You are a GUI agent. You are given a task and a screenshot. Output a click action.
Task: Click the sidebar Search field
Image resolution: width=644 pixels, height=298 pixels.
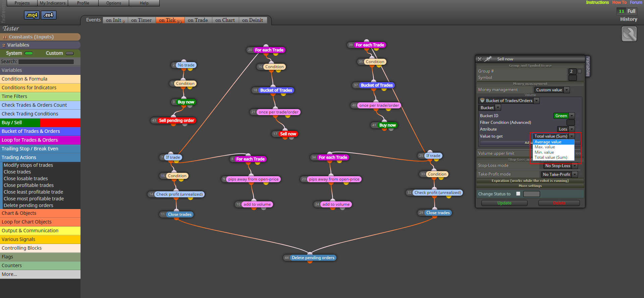coord(46,62)
